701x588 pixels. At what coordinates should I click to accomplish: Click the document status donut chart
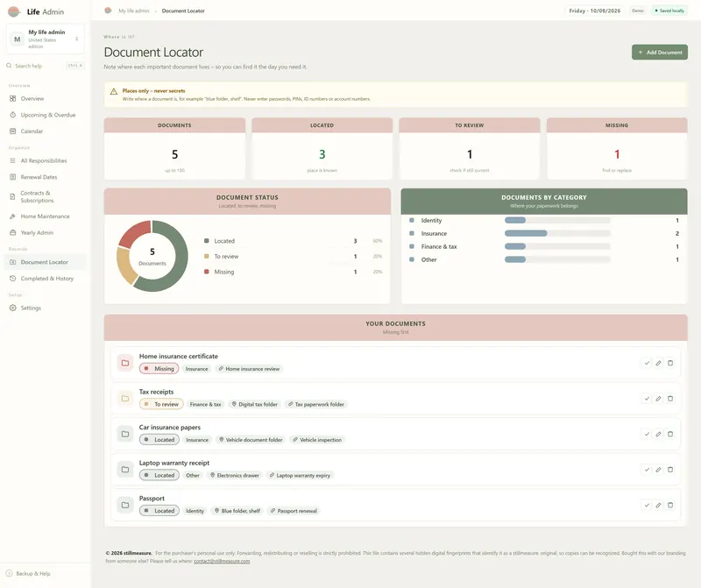pyautogui.click(x=152, y=256)
